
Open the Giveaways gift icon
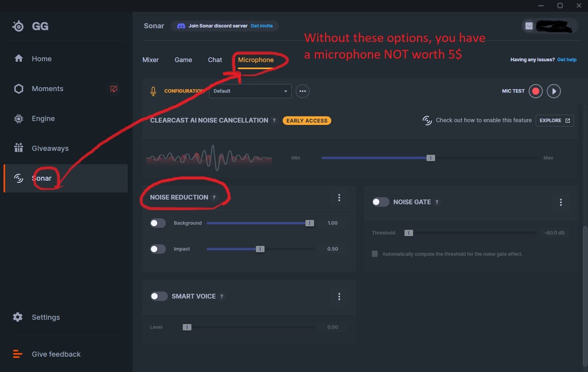click(x=18, y=148)
